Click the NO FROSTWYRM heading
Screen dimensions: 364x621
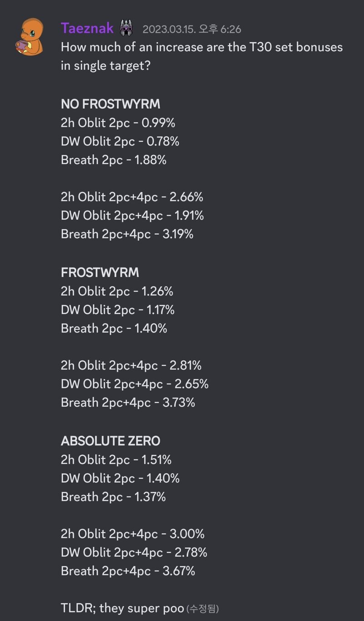[111, 104]
